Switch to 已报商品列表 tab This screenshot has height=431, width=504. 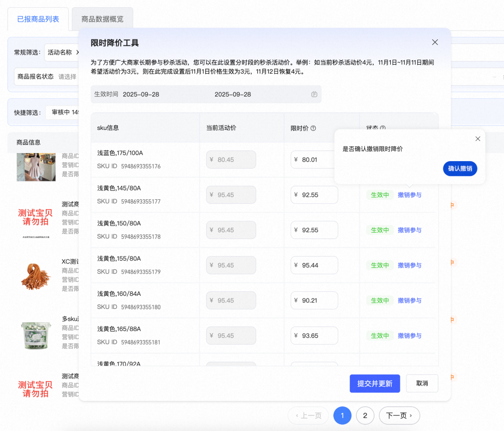38,19
